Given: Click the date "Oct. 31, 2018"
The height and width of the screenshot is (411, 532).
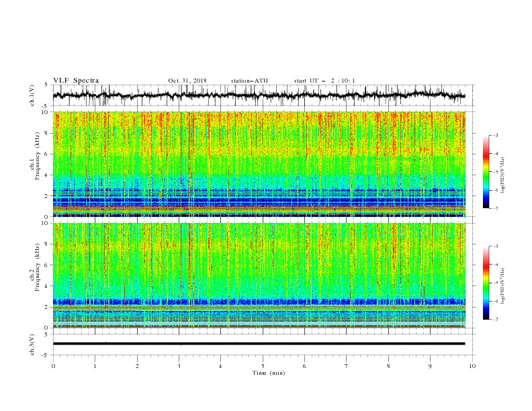Looking at the screenshot, I should [187, 81].
